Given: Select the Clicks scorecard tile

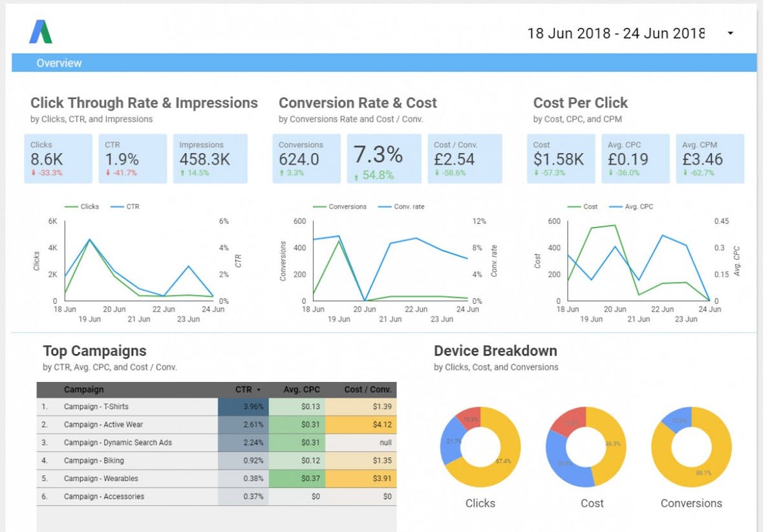Looking at the screenshot, I should click(59, 159).
